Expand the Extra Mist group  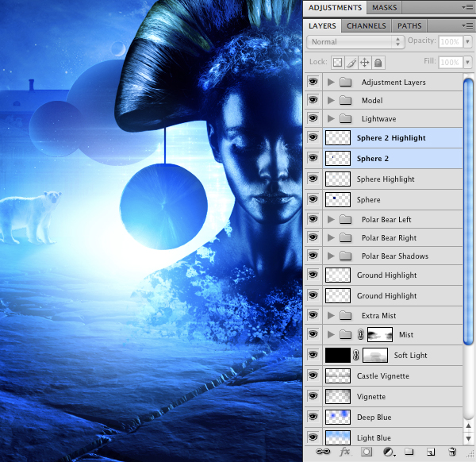pos(331,316)
